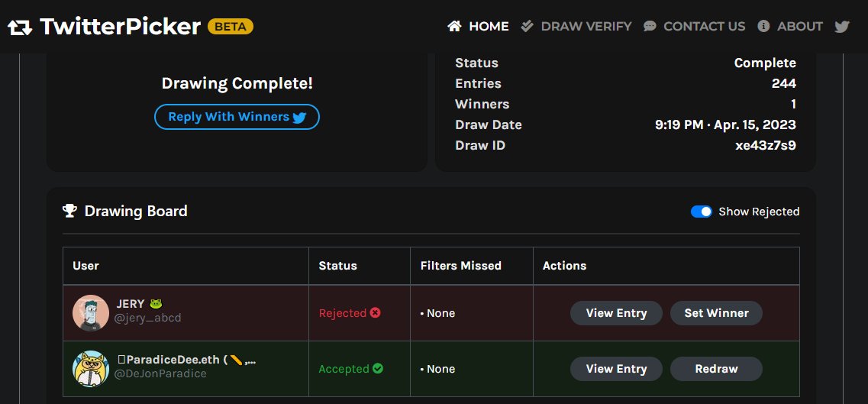This screenshot has width=868, height=404.
Task: Go to the HOME menu item
Action: point(489,26)
